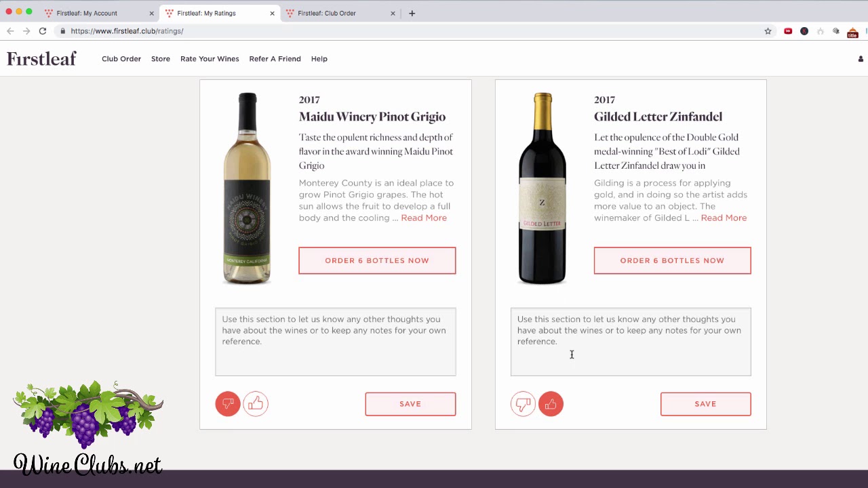This screenshot has width=868, height=488.
Task: Click the Gilded Letter Zinfandel title
Action: point(658,117)
